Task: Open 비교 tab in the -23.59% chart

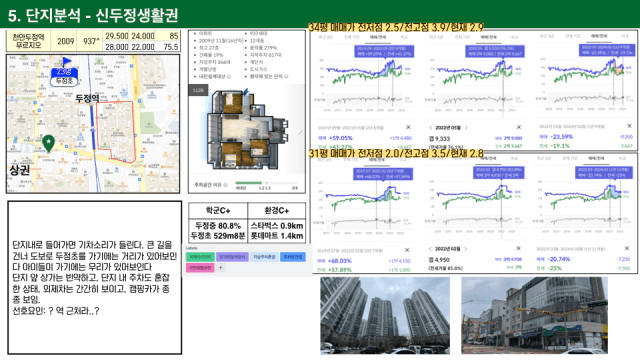Action: (x=625, y=36)
